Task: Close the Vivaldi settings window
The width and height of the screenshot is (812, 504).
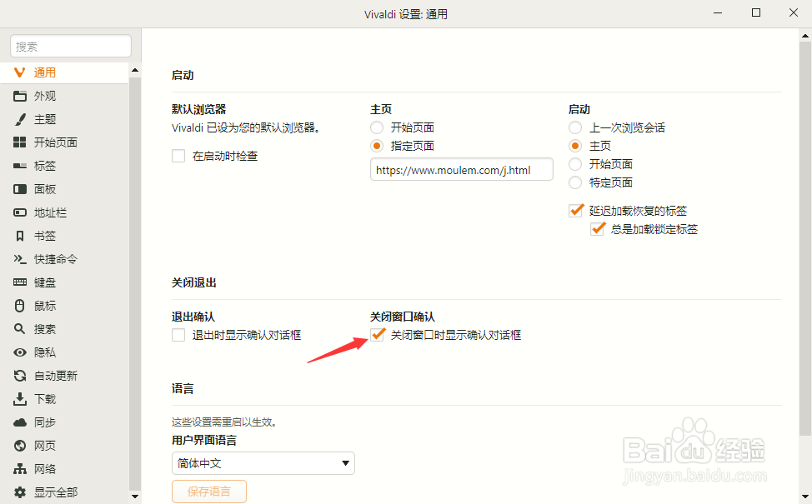Action: (794, 13)
